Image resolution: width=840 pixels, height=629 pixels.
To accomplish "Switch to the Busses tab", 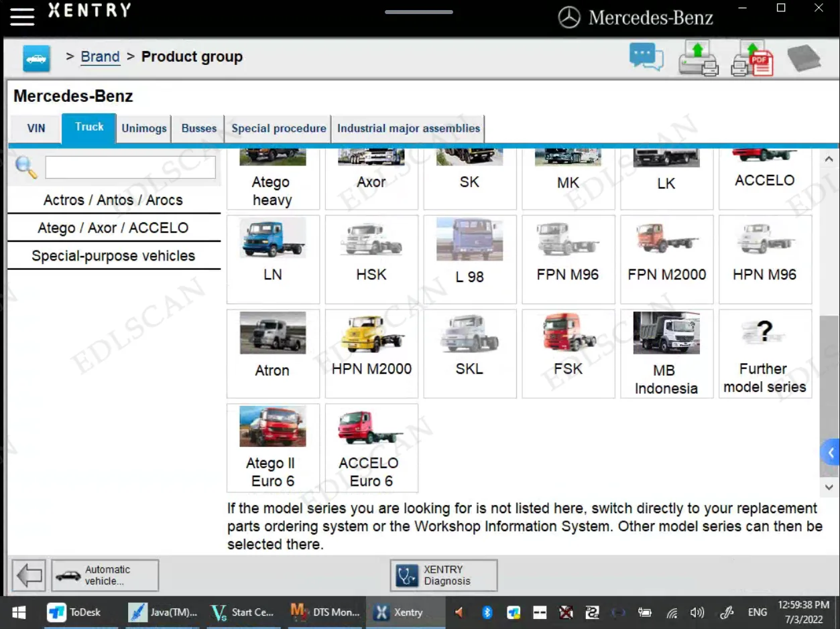I will tap(199, 129).
